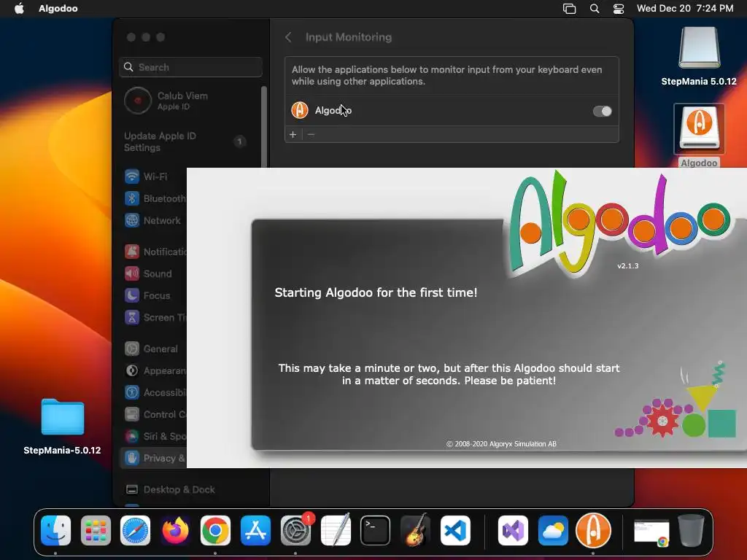The image size is (747, 560).
Task: Open Control Center in menu bar
Action: [619, 8]
